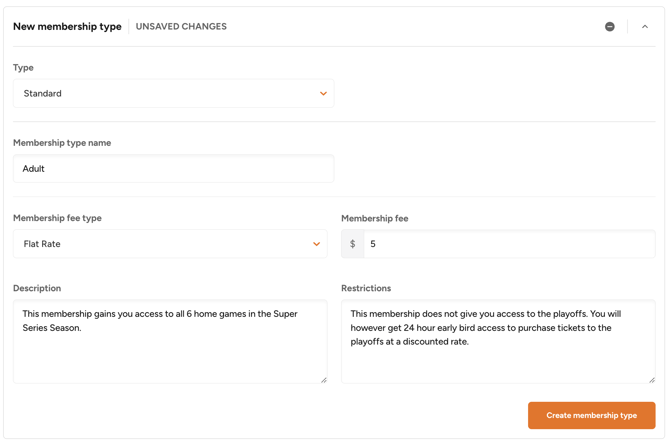
Task: Click the remove minus-circle icon in header
Action: tap(610, 27)
